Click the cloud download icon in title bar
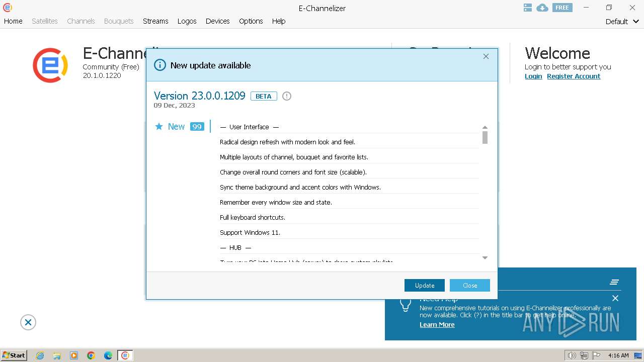Screen dimensions: 644x362 pos(542,8)
